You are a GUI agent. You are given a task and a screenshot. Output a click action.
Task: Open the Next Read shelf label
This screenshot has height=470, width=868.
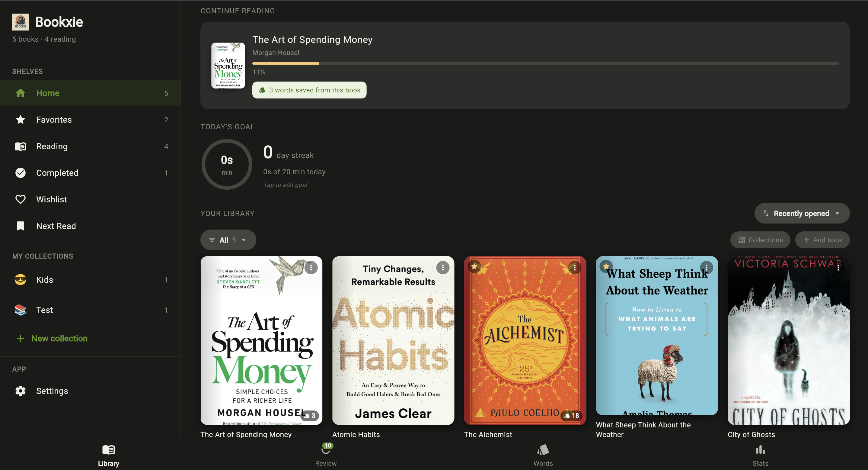[56, 226]
